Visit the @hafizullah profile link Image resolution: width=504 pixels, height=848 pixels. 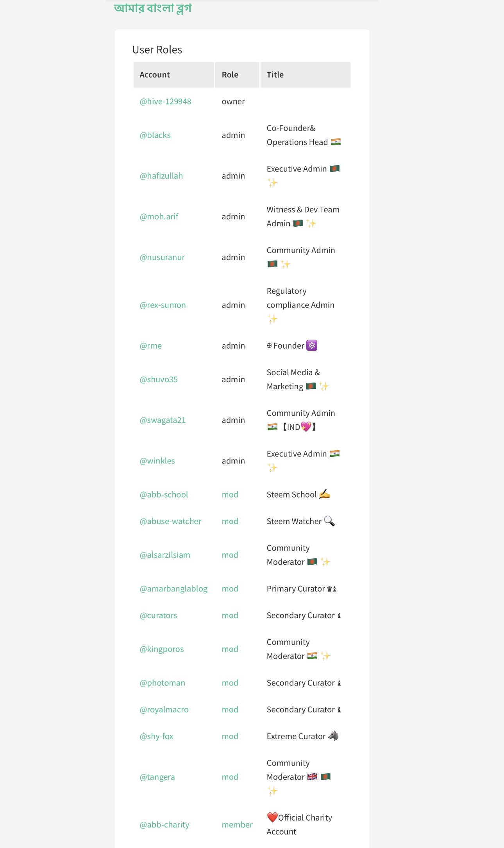pyautogui.click(x=161, y=176)
